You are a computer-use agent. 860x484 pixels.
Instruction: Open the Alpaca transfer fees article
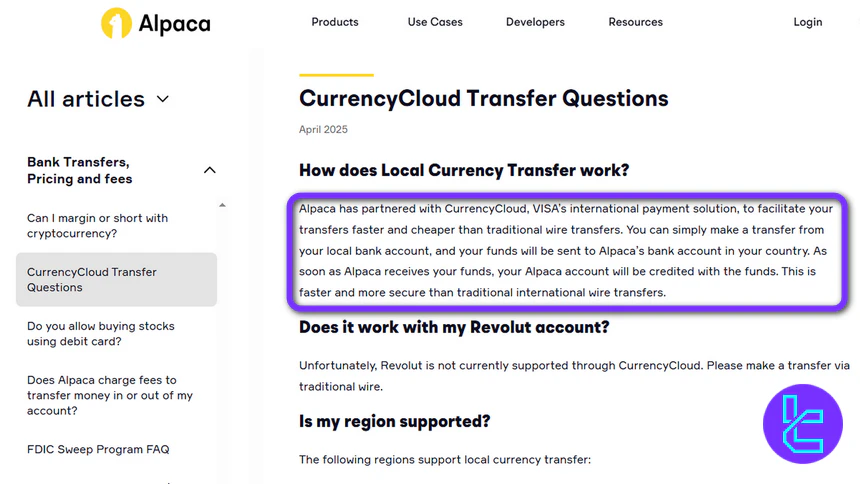110,395
